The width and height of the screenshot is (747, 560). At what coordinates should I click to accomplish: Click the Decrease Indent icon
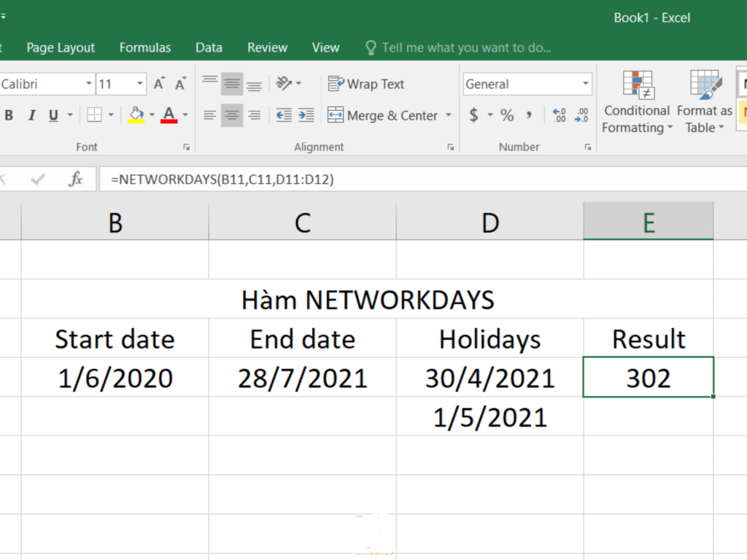[284, 115]
